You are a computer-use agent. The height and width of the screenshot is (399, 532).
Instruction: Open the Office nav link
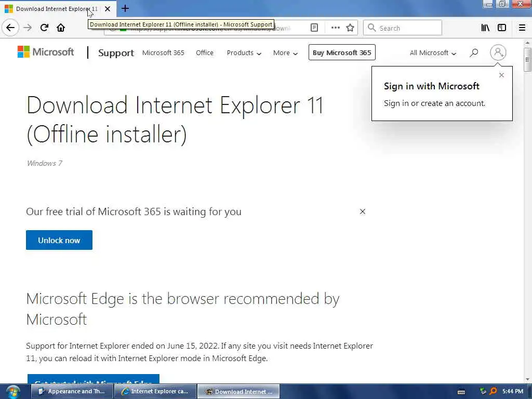coord(205,52)
